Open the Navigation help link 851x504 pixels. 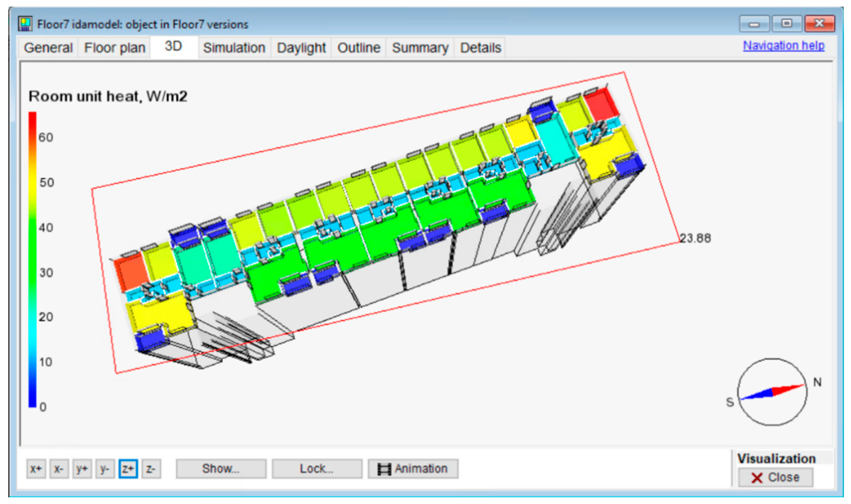(783, 46)
